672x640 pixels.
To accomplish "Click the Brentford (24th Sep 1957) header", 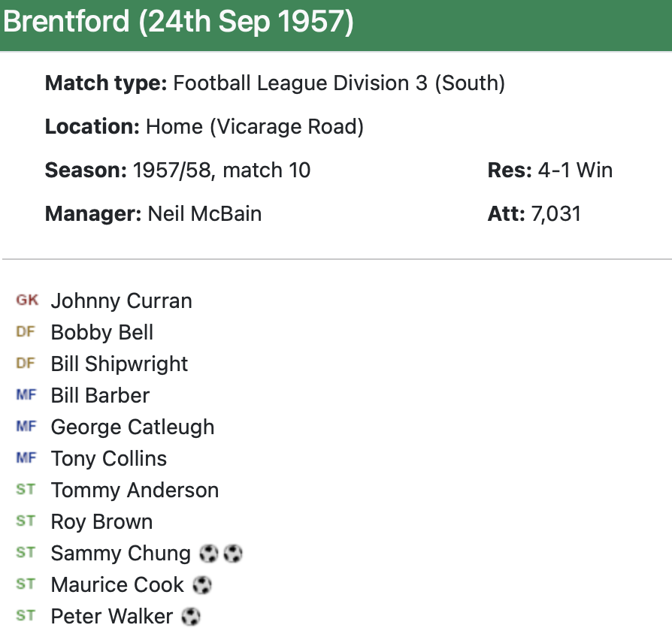I will coord(178,22).
